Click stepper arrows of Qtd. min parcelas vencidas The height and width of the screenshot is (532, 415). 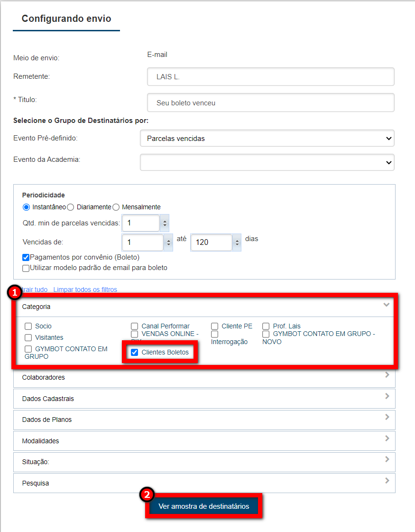[x=165, y=223]
